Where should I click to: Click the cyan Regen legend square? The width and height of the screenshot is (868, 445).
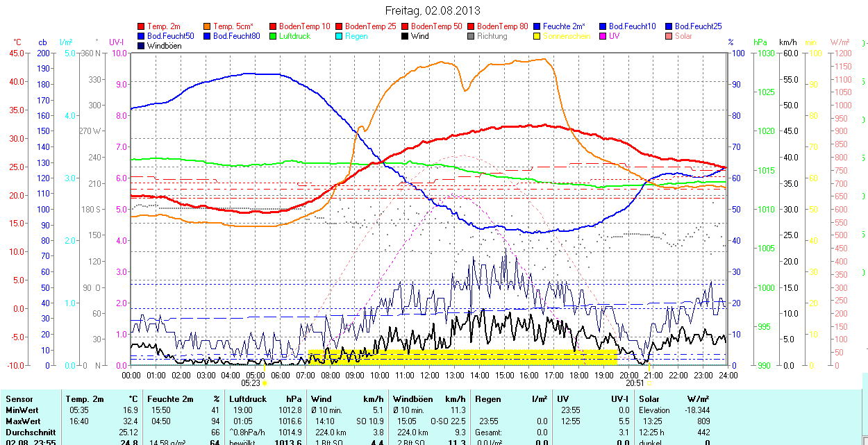tap(340, 36)
